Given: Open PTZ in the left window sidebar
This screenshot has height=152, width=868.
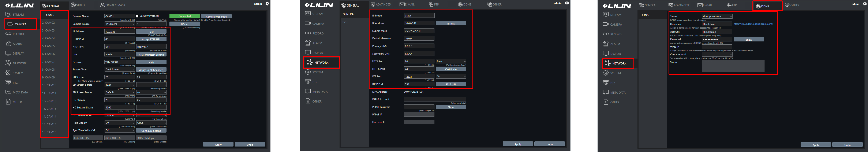Looking at the screenshot, I should coord(12,83).
